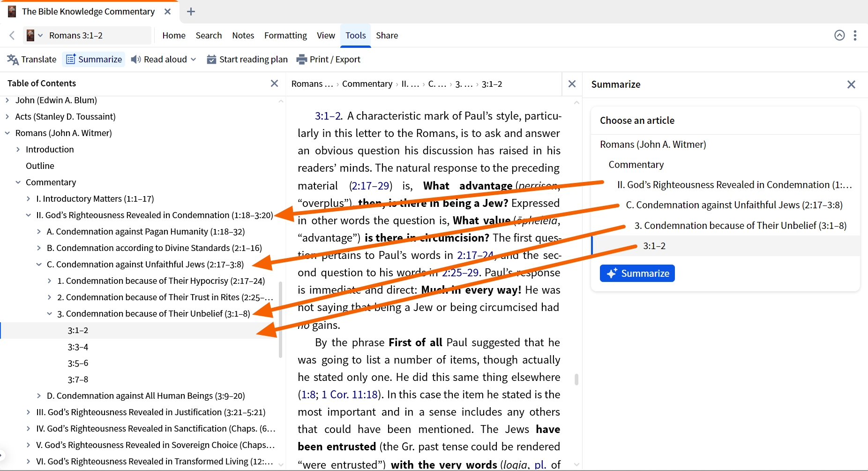Select 3:5–6 in Table of Contents

coord(78,363)
